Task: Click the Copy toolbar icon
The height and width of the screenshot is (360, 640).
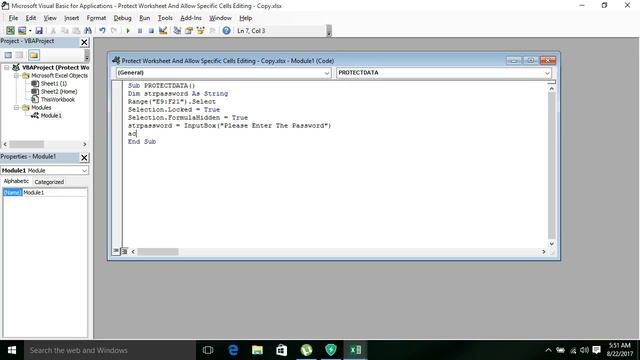Action: (64, 31)
